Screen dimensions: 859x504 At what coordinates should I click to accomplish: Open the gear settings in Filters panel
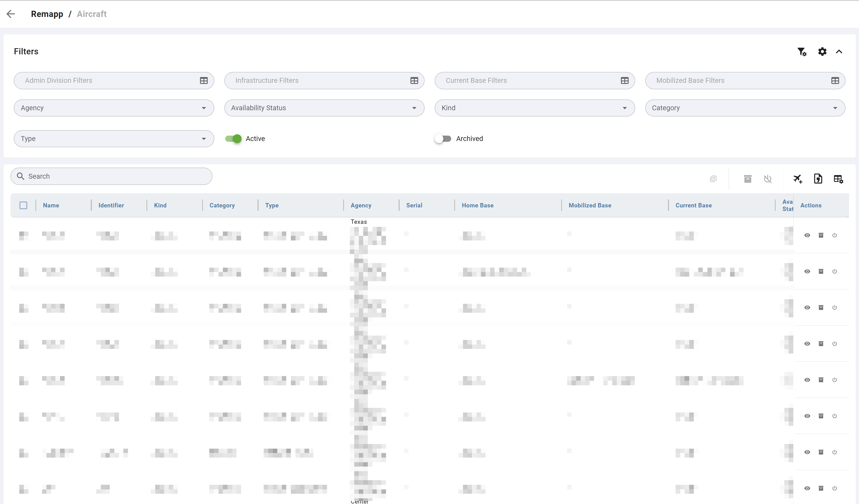tap(822, 52)
